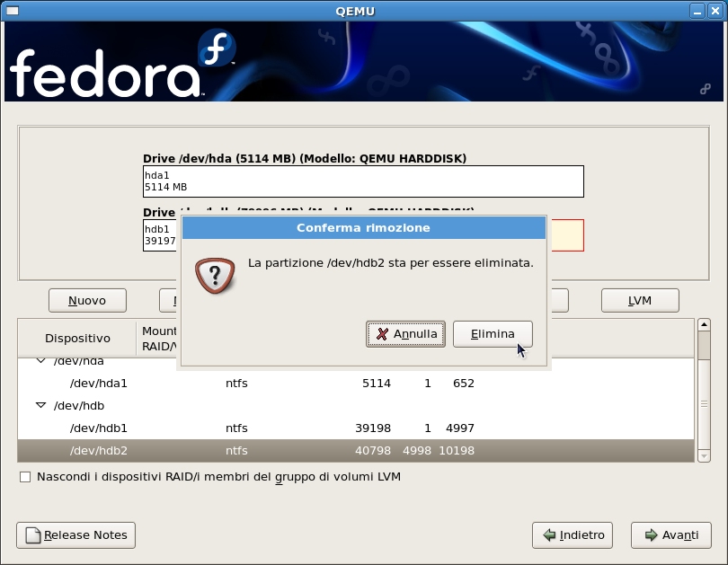Click the document icon on Release Notes
The width and height of the screenshot is (728, 565).
33,535
